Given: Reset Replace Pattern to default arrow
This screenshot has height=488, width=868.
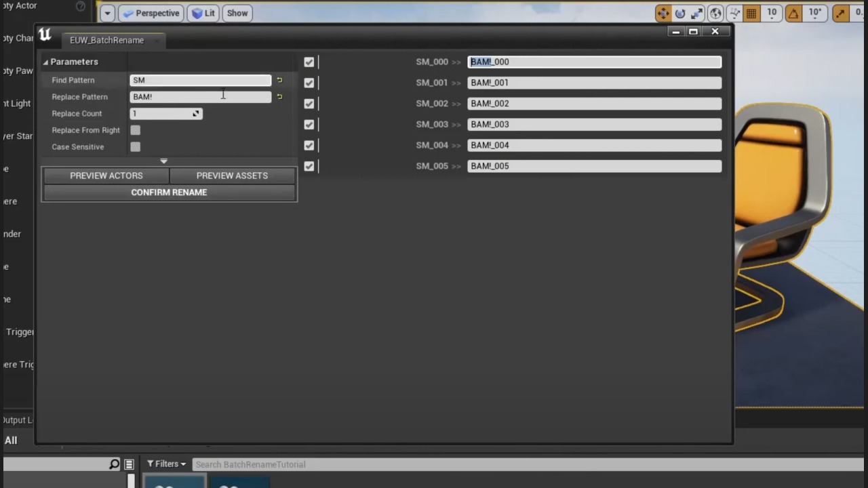Looking at the screenshot, I should tap(279, 97).
